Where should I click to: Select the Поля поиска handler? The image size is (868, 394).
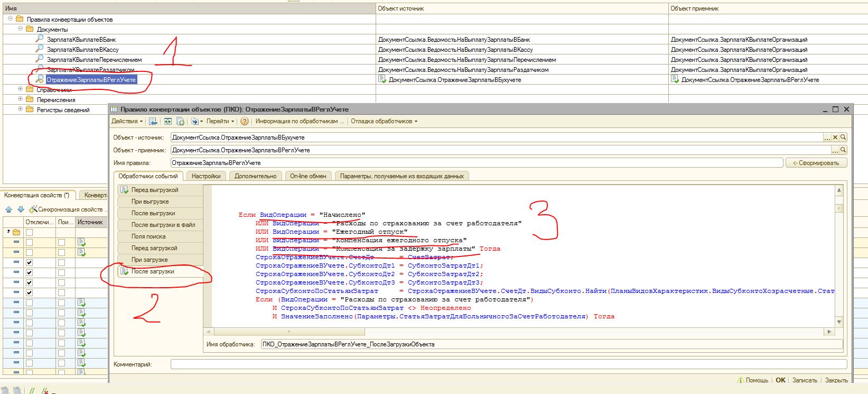coord(160,236)
